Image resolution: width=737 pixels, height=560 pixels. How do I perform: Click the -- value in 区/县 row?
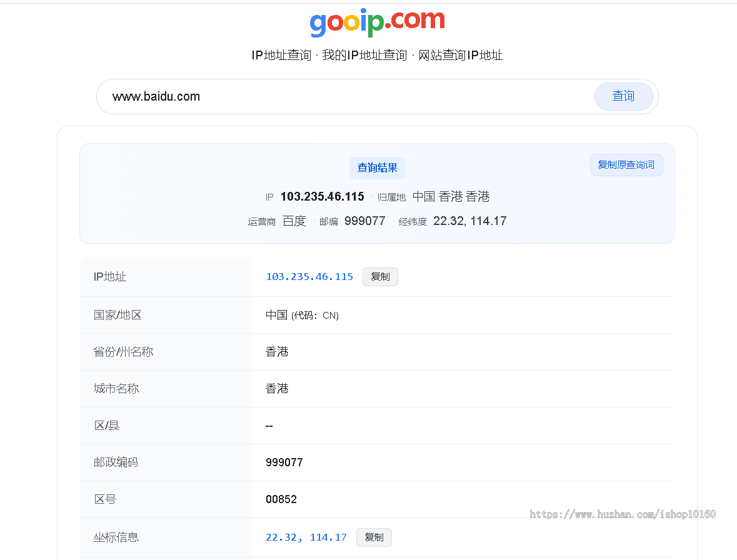(x=269, y=426)
